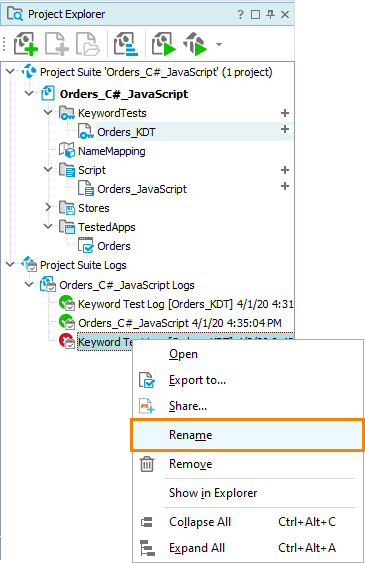The image size is (365, 563).
Task: Choose Expand All from the context menu
Action: coord(248,548)
